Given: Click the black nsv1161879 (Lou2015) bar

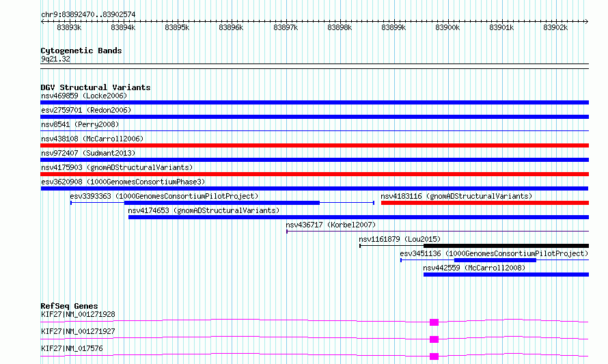Looking at the screenshot, I should coord(474,246).
